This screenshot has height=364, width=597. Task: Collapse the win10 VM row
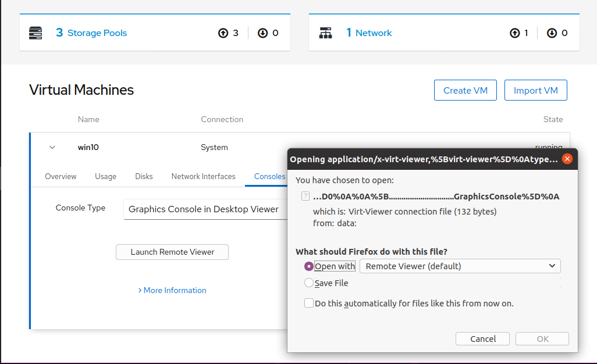(x=52, y=147)
